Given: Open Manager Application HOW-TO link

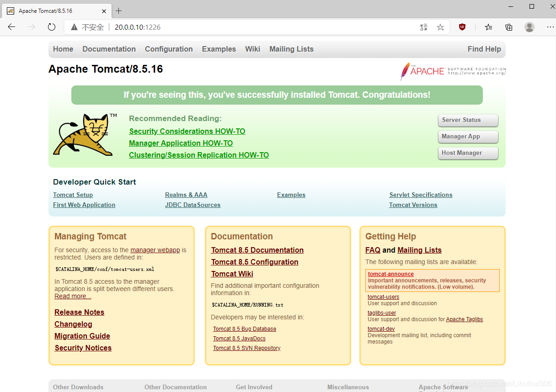Looking at the screenshot, I should [181, 143].
